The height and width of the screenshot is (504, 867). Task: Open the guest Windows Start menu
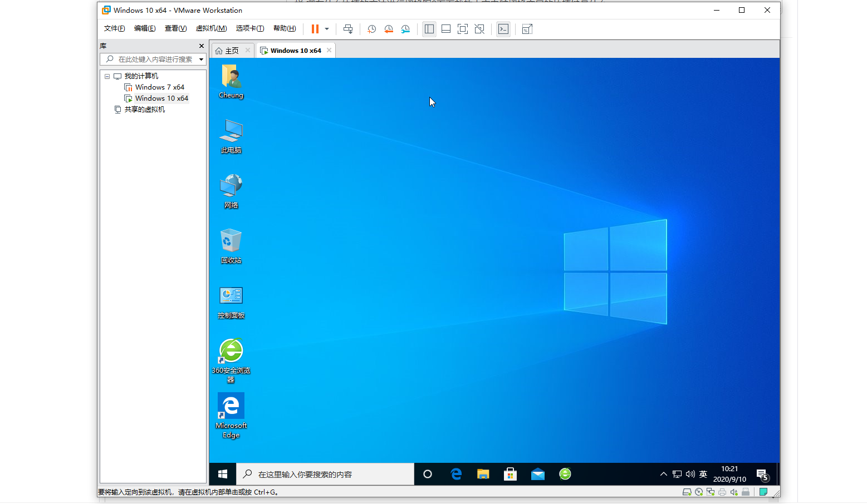223,474
